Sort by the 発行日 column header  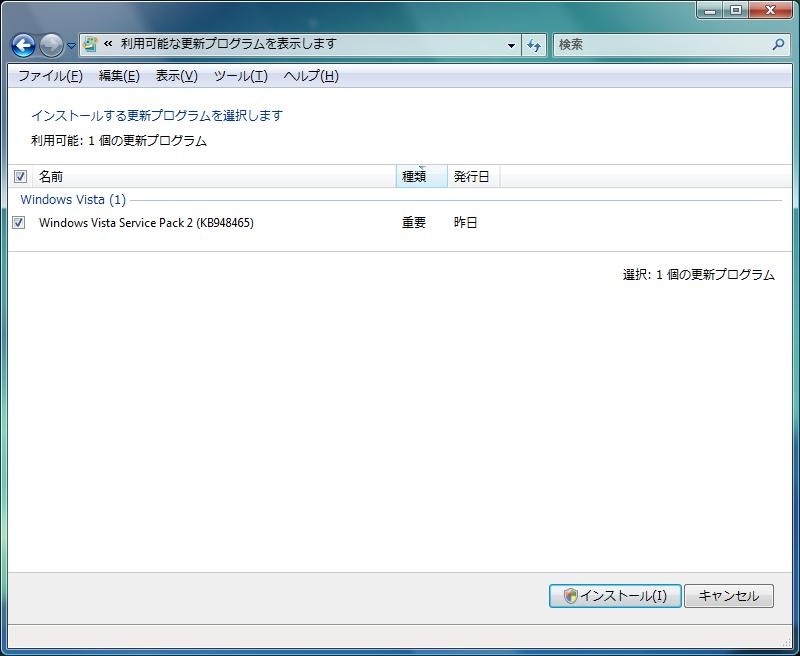(473, 176)
